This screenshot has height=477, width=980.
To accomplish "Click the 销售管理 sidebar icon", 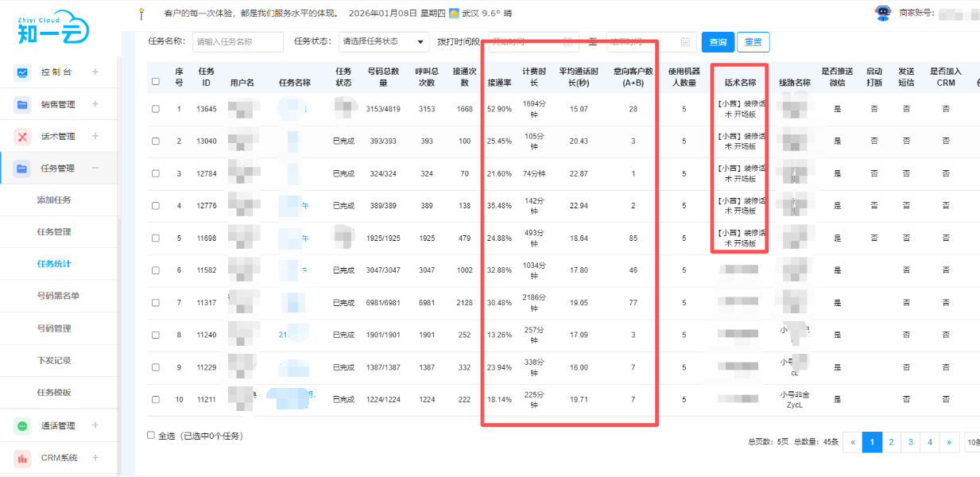I will point(23,104).
